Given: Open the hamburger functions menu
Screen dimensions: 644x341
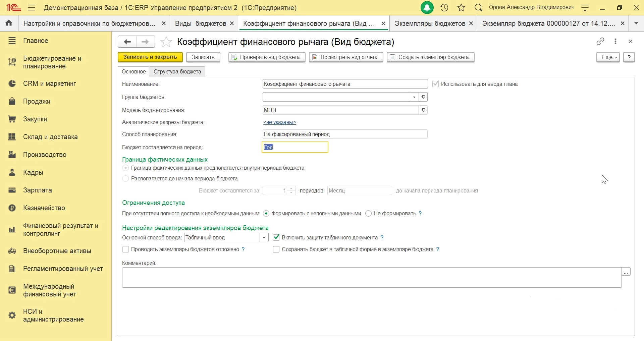Looking at the screenshot, I should point(32,8).
